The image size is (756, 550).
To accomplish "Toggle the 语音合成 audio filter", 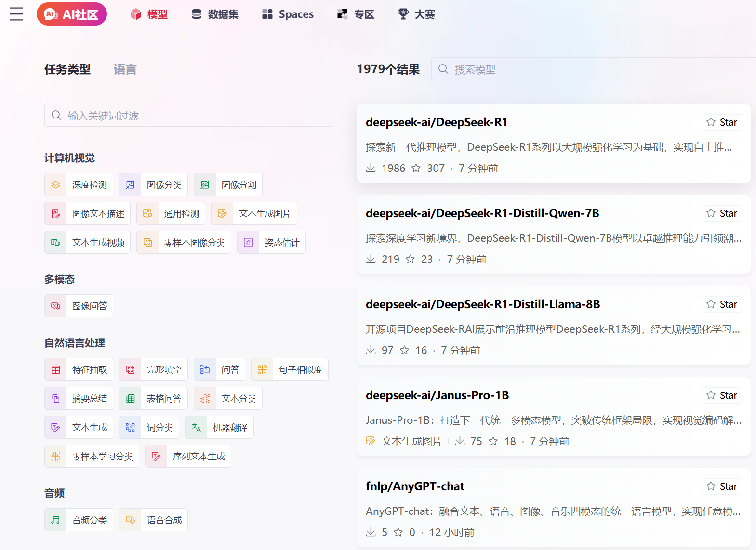I will (153, 520).
